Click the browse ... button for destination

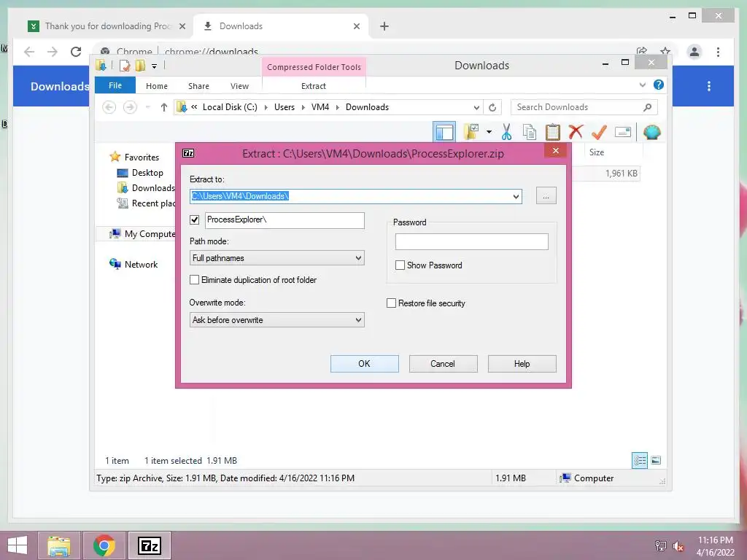[546, 196]
